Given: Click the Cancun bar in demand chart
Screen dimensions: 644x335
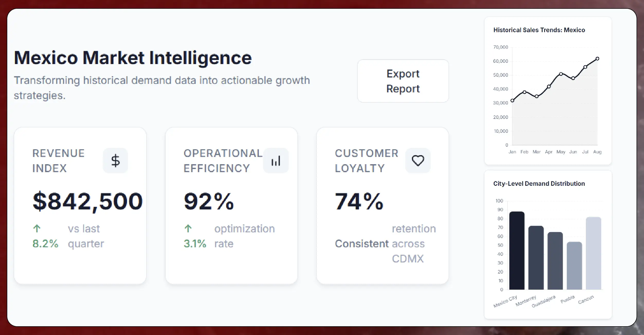Looking at the screenshot, I should (593, 253).
